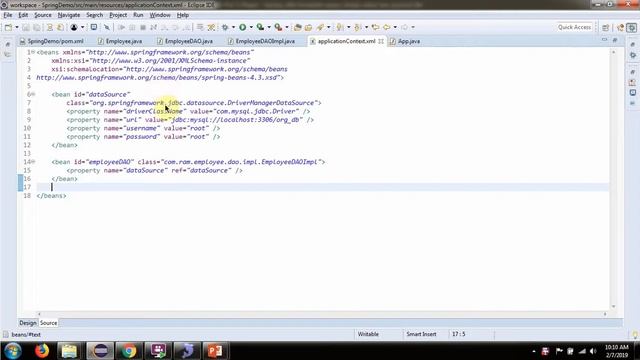Click the Skip All Breakpoints icon
The image size is (640, 360).
[x=107, y=27]
